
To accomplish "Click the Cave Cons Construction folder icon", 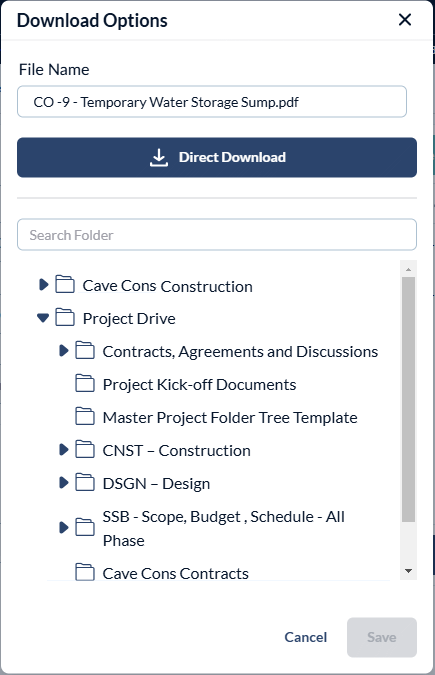I will click(x=65, y=285).
